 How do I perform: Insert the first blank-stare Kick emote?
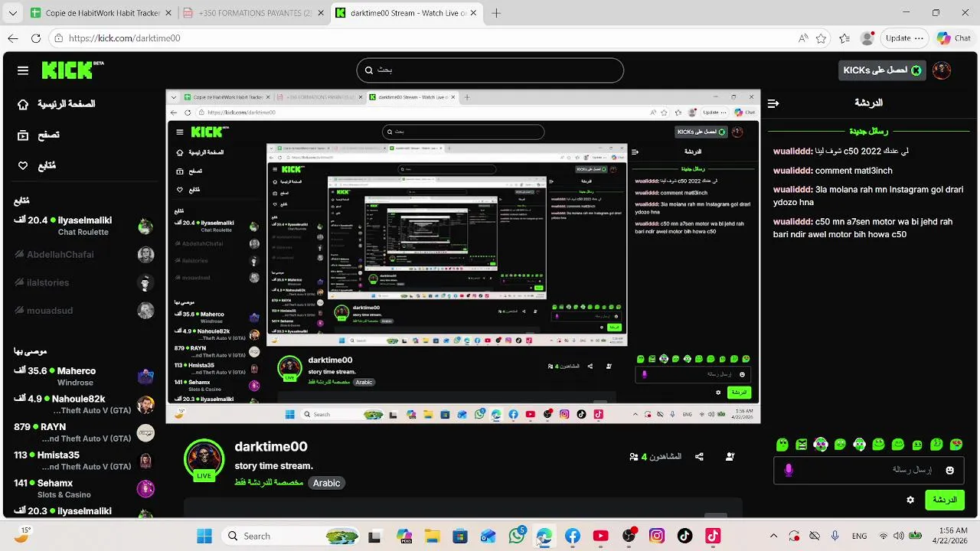coord(782,445)
